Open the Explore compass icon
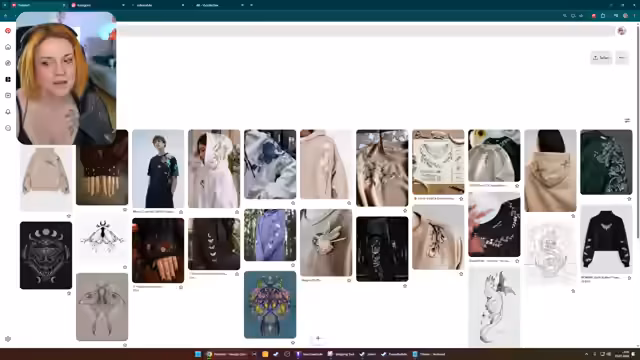Screen dimensions: 640x360 [x=8, y=63]
